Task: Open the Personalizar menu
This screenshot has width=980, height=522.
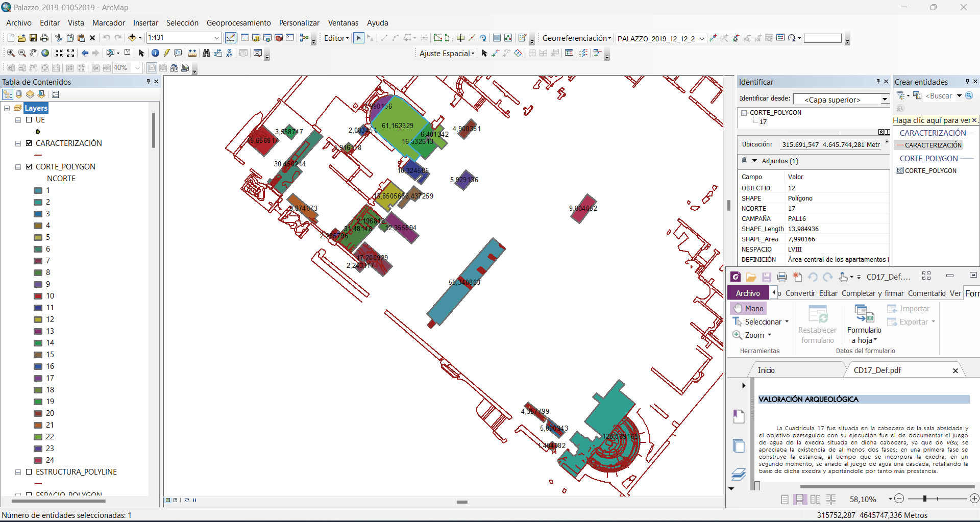Action: click(299, 23)
